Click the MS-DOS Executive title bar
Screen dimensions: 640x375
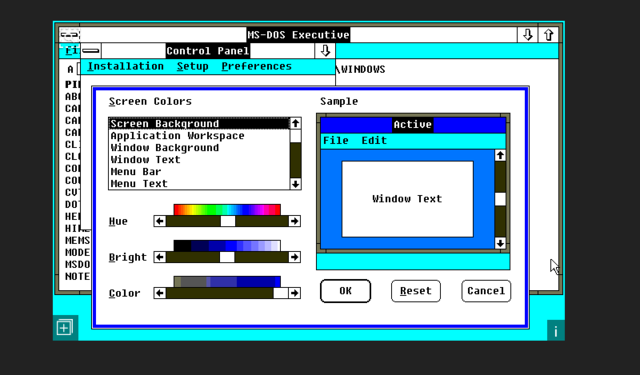(298, 35)
